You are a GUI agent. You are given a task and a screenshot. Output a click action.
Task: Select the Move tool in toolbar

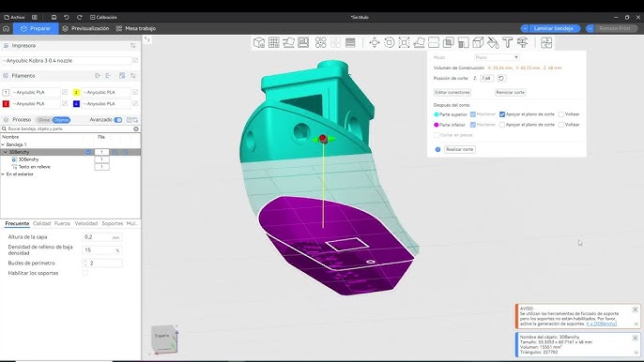tap(375, 43)
